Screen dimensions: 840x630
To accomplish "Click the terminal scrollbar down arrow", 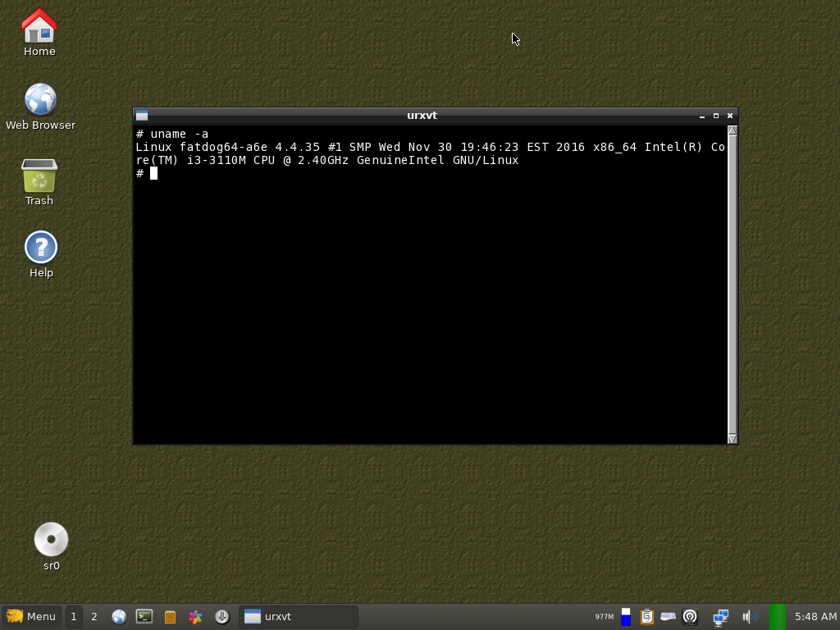I will pyautogui.click(x=732, y=439).
